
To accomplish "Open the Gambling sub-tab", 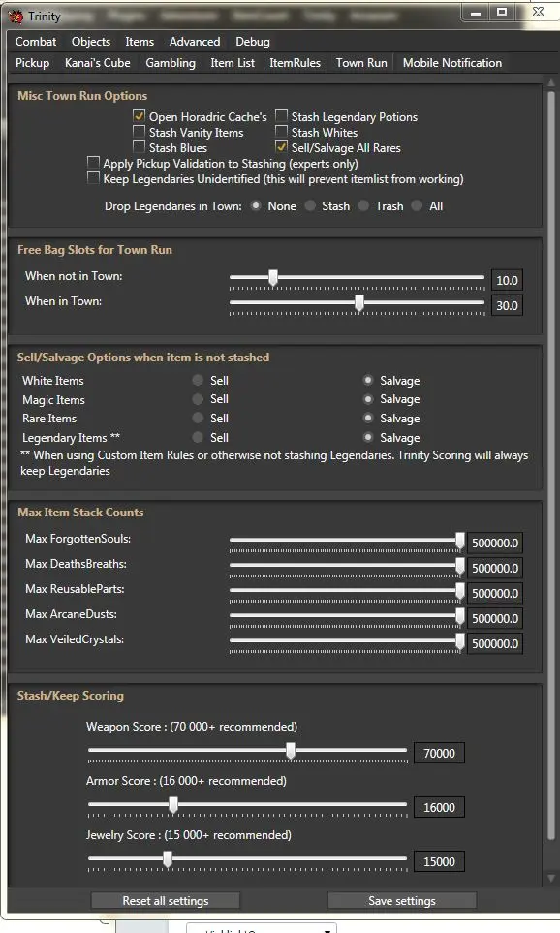I will click(171, 62).
